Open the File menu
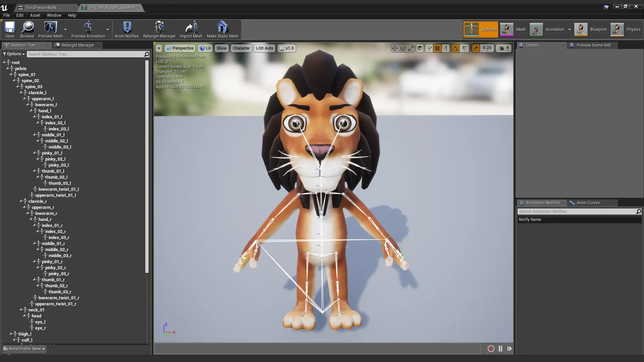This screenshot has height=362, width=644. coord(6,15)
